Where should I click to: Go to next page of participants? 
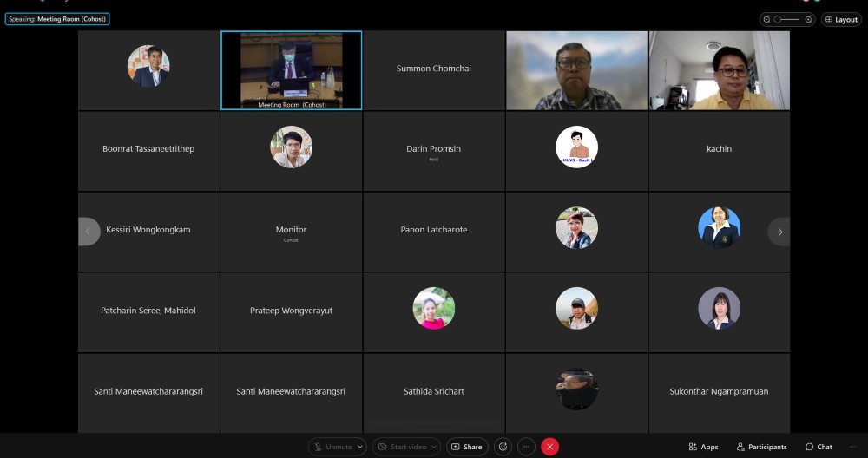[x=779, y=232]
